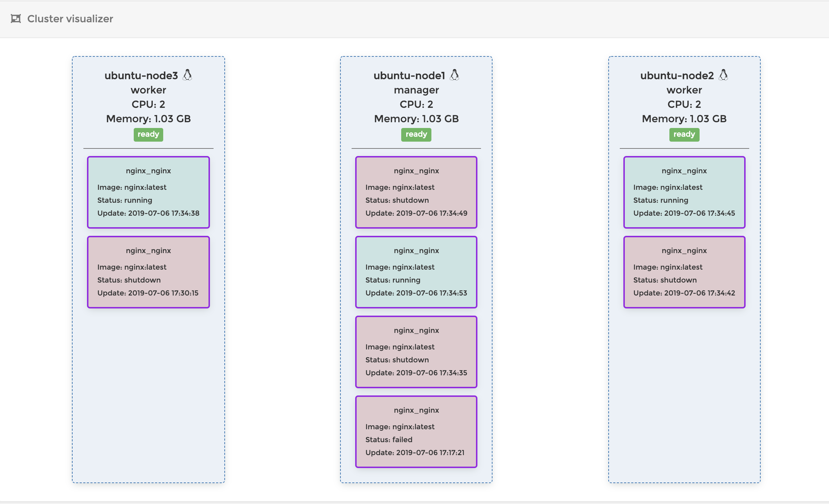Image resolution: width=829 pixels, height=504 pixels.
Task: Click the ubuntu-node1 manager node title
Action: coord(409,75)
